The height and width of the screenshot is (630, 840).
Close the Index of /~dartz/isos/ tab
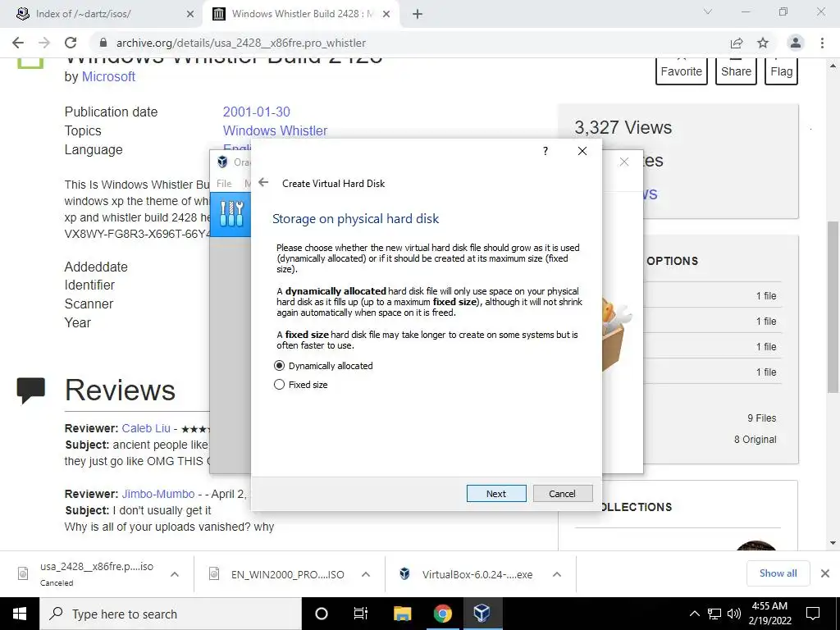pos(190,15)
